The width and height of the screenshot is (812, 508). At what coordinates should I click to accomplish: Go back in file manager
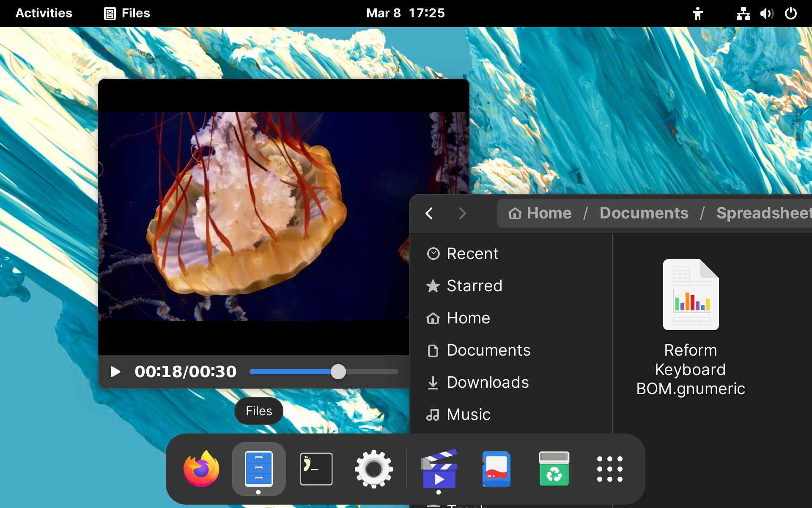(x=429, y=213)
